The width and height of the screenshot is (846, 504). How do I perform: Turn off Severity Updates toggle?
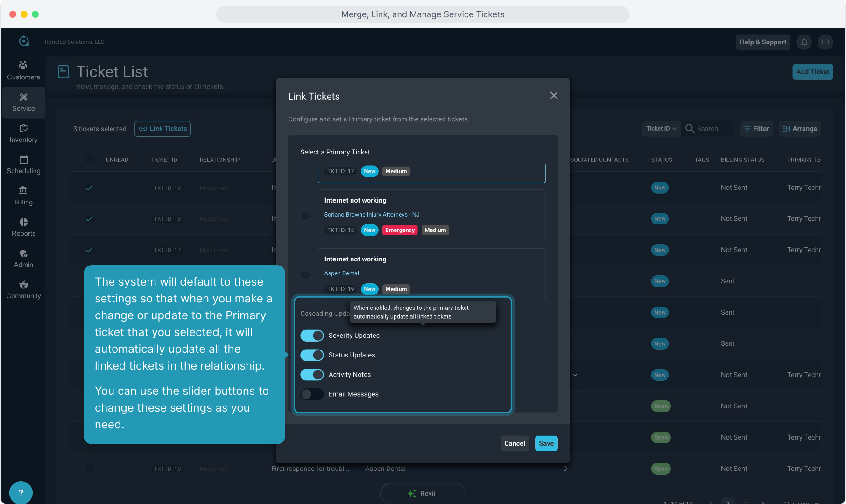(312, 336)
